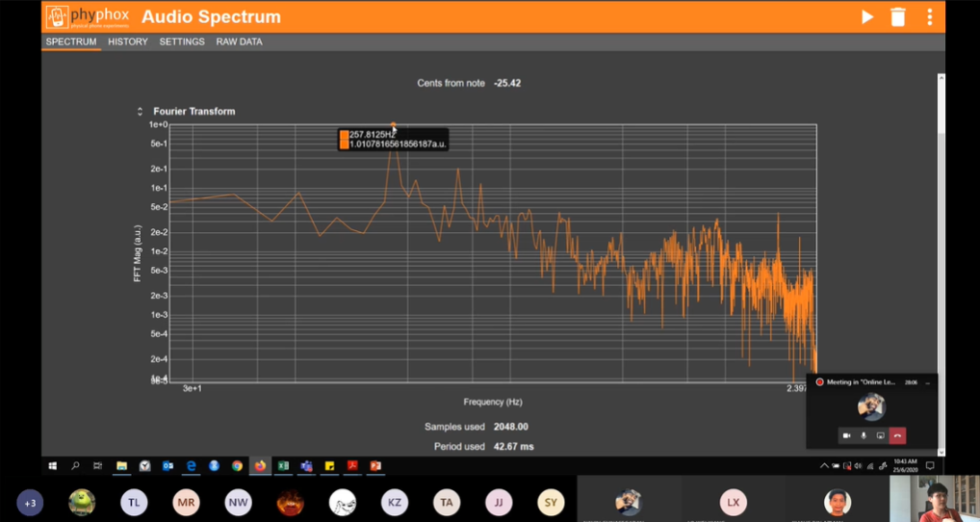This screenshot has width=980, height=522.
Task: Switch to the History tab
Action: pos(128,42)
